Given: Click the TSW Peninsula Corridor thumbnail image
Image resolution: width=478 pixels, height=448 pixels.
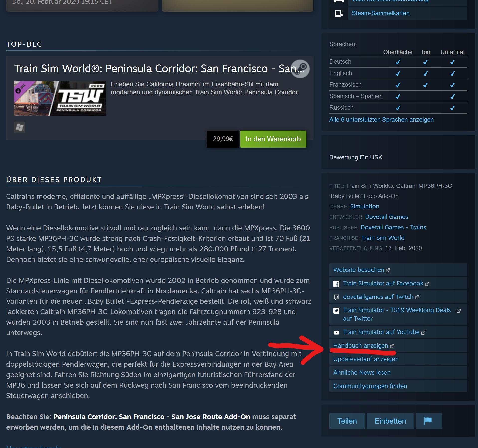Looking at the screenshot, I should [x=60, y=98].
